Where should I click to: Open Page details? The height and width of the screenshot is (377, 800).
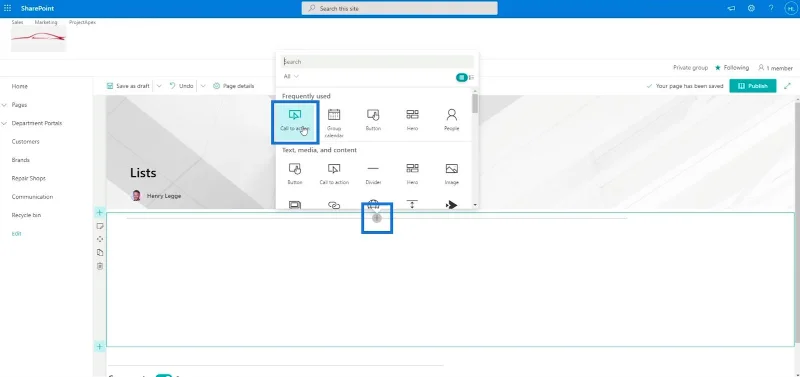tap(234, 86)
